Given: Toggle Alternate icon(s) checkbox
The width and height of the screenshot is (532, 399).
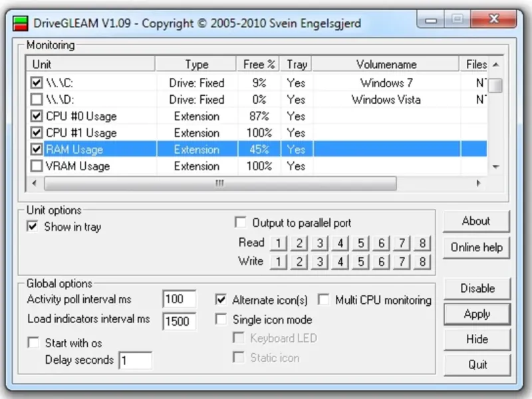Looking at the screenshot, I should tap(221, 300).
